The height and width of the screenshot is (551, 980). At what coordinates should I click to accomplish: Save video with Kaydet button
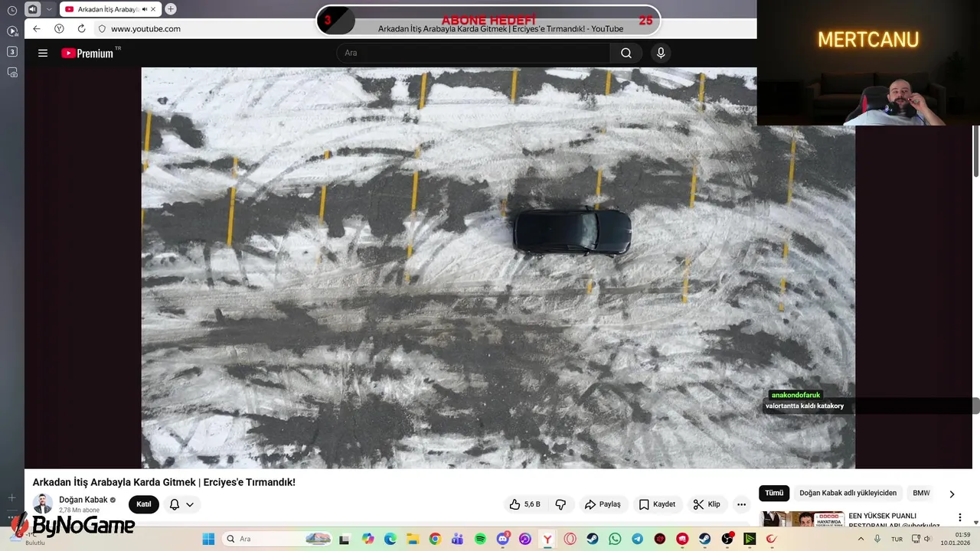[657, 504]
